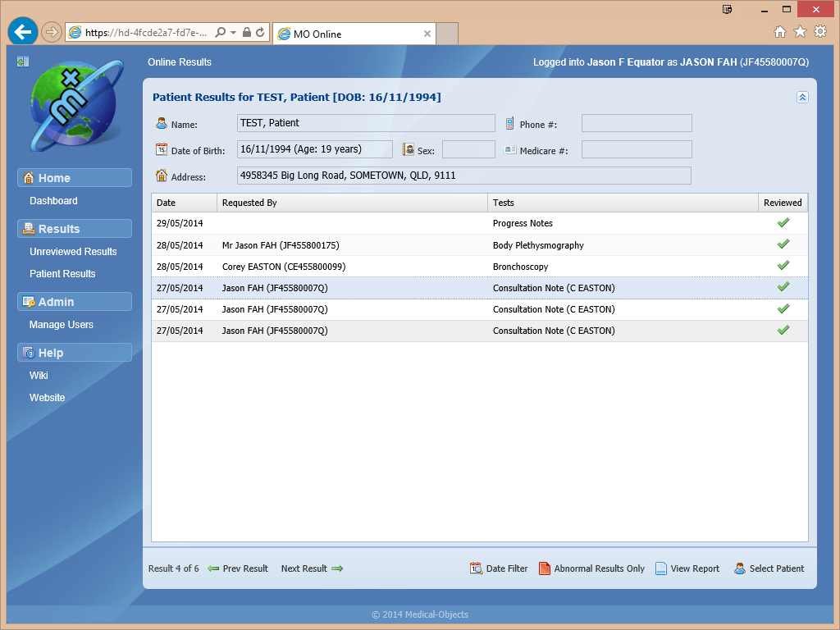Click the Date of Birth field
This screenshot has height=630, width=840.
[314, 149]
